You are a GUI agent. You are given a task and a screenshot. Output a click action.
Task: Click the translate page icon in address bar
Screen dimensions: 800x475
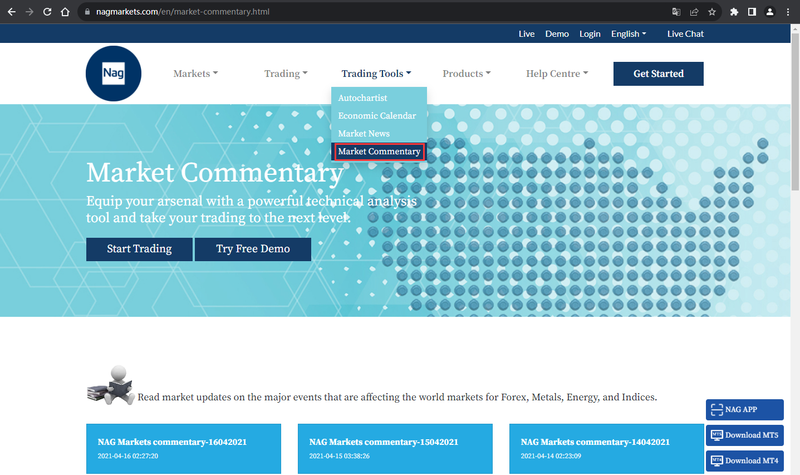tap(676, 12)
